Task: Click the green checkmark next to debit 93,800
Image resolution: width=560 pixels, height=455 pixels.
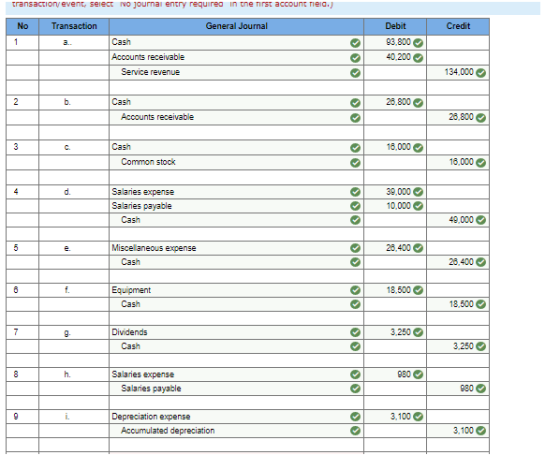Action: click(x=418, y=43)
